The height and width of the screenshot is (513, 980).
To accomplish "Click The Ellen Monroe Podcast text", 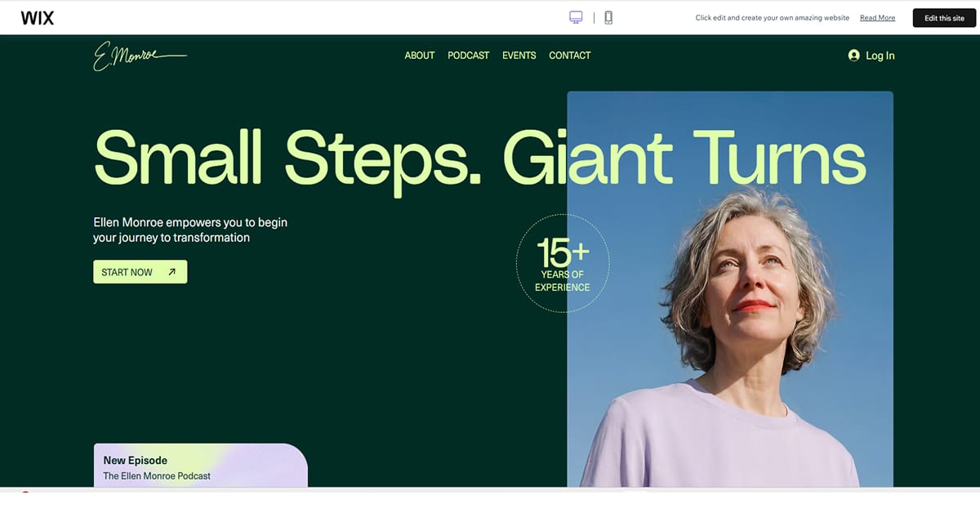I will click(156, 475).
